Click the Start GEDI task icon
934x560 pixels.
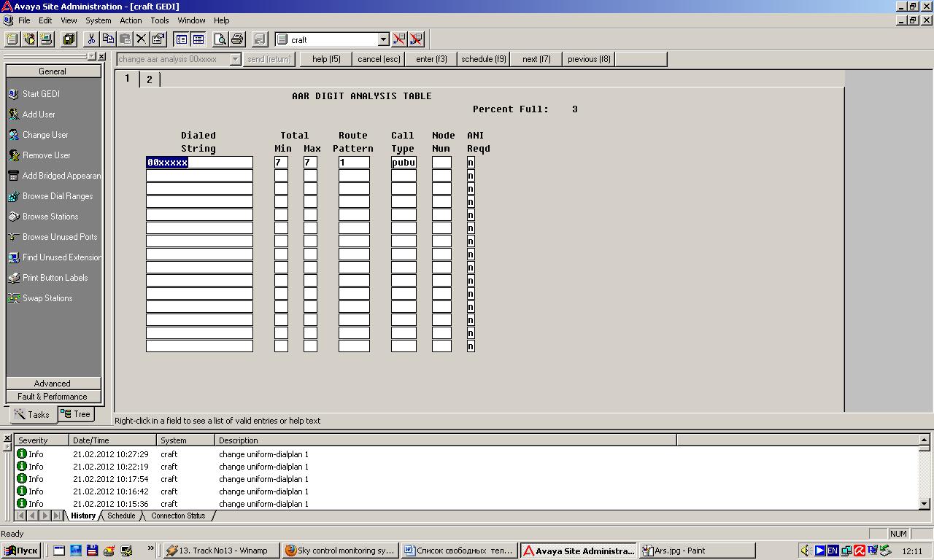tap(13, 94)
